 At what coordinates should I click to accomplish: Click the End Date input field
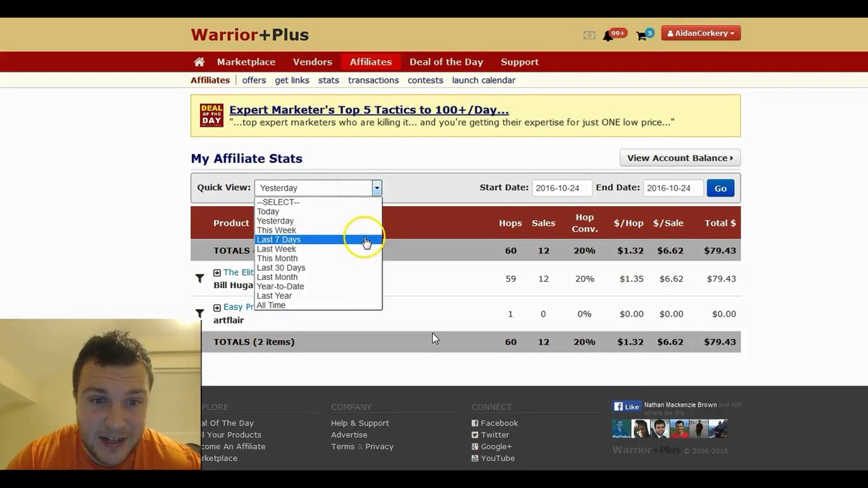point(673,188)
